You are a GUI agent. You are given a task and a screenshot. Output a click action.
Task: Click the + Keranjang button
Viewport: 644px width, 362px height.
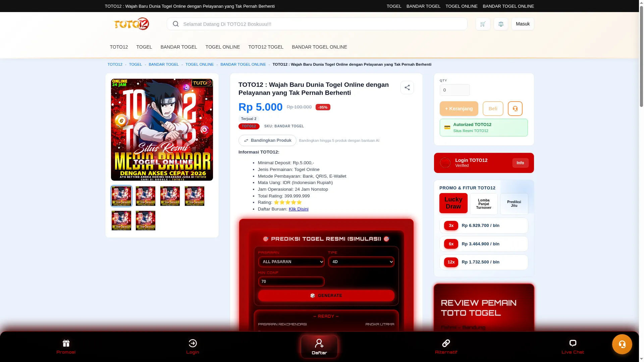pyautogui.click(x=459, y=109)
